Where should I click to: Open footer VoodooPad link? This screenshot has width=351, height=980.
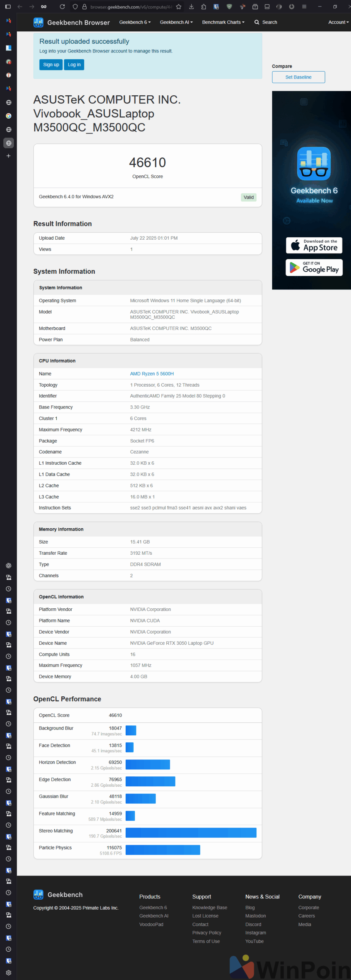[151, 924]
